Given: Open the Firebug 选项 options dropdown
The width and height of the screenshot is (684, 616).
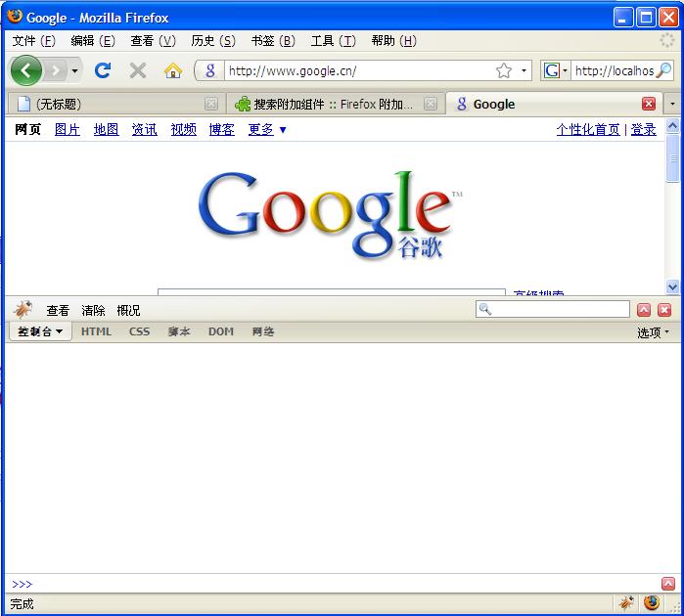Looking at the screenshot, I should click(653, 332).
